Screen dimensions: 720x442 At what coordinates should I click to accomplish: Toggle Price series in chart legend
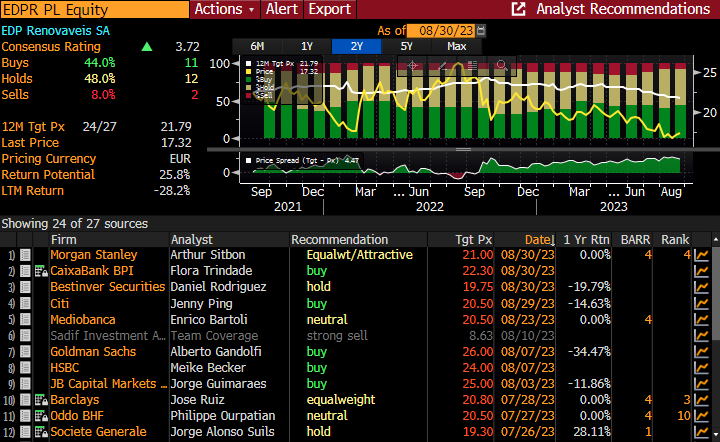267,72
